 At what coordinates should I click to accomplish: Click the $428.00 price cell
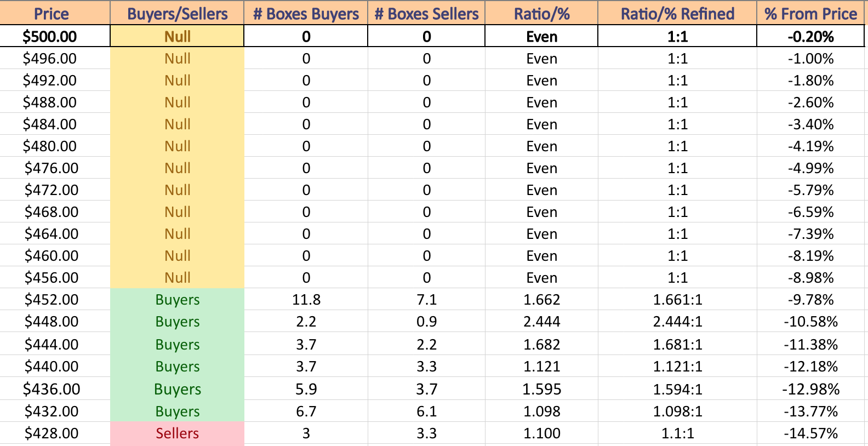[55, 433]
